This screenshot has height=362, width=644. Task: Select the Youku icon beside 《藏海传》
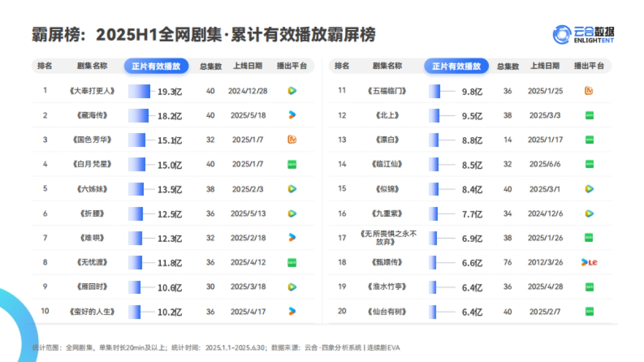point(292,115)
